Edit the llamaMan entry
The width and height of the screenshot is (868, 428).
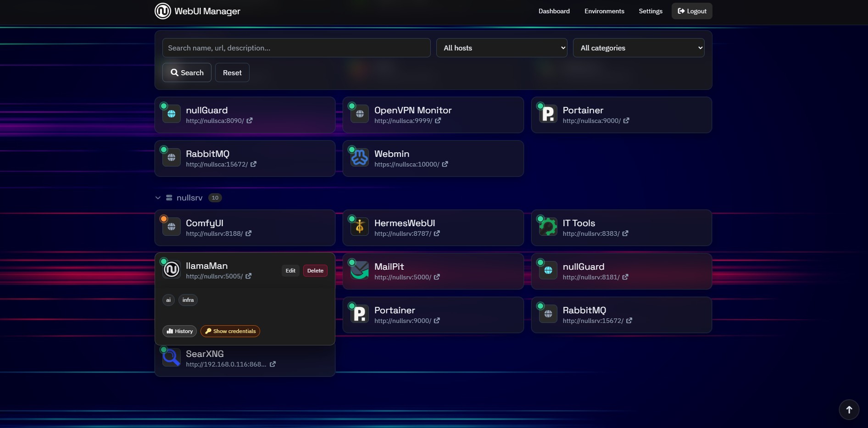click(290, 271)
